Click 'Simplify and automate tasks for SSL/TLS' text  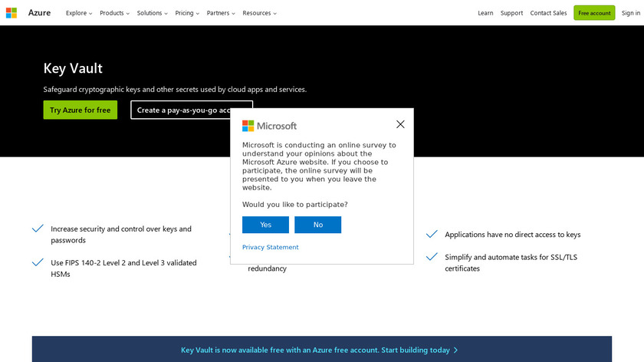[x=511, y=257]
